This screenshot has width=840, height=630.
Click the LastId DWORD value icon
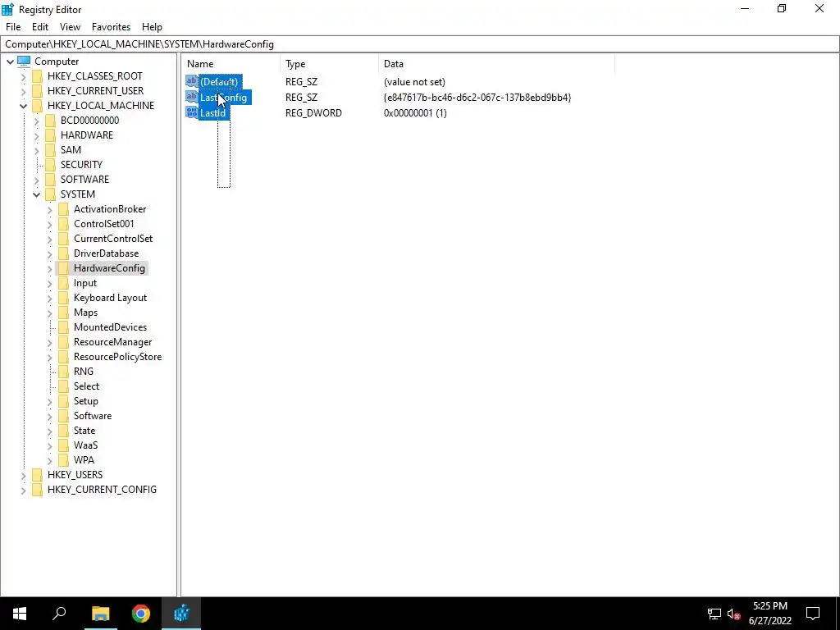[192, 112]
